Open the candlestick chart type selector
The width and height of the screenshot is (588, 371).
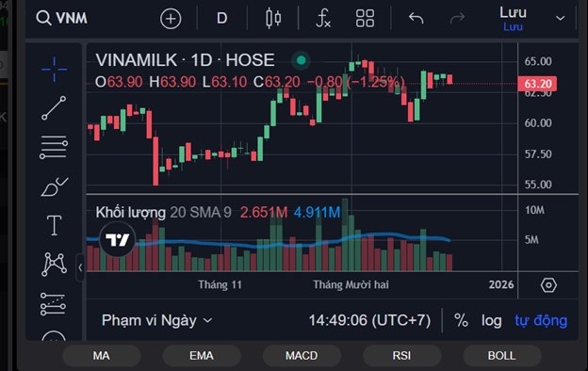click(273, 18)
